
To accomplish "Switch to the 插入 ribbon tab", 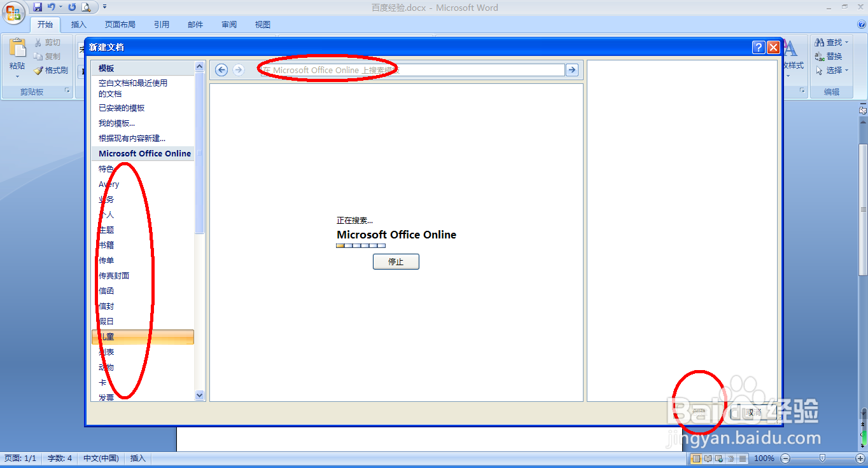I will [79, 25].
